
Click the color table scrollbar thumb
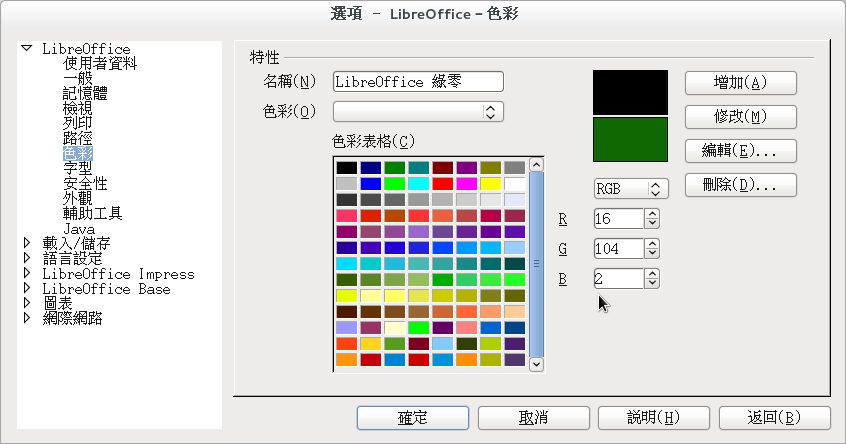click(536, 264)
